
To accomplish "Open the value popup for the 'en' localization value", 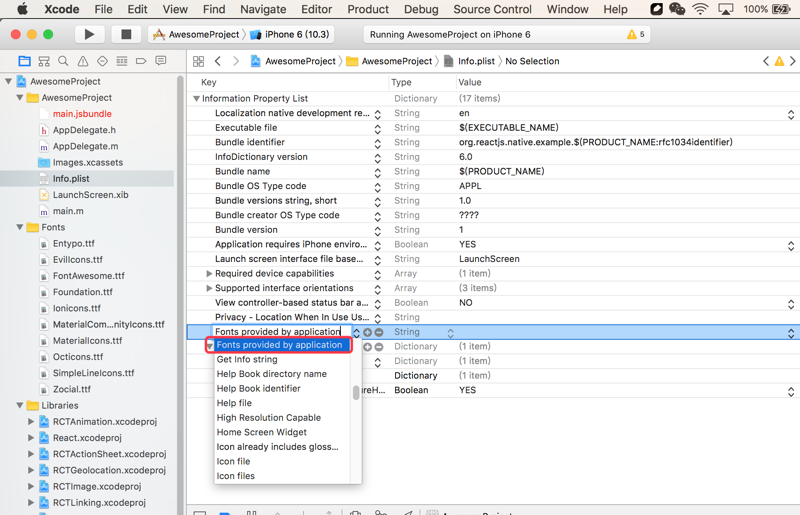I will click(x=791, y=114).
